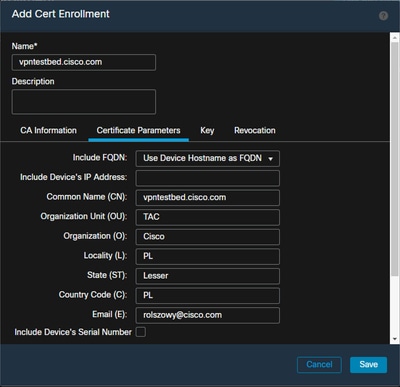Screen dimensions: 400x387
Task: Enable Include Device's Serial Number checkbox
Action: click(141, 332)
